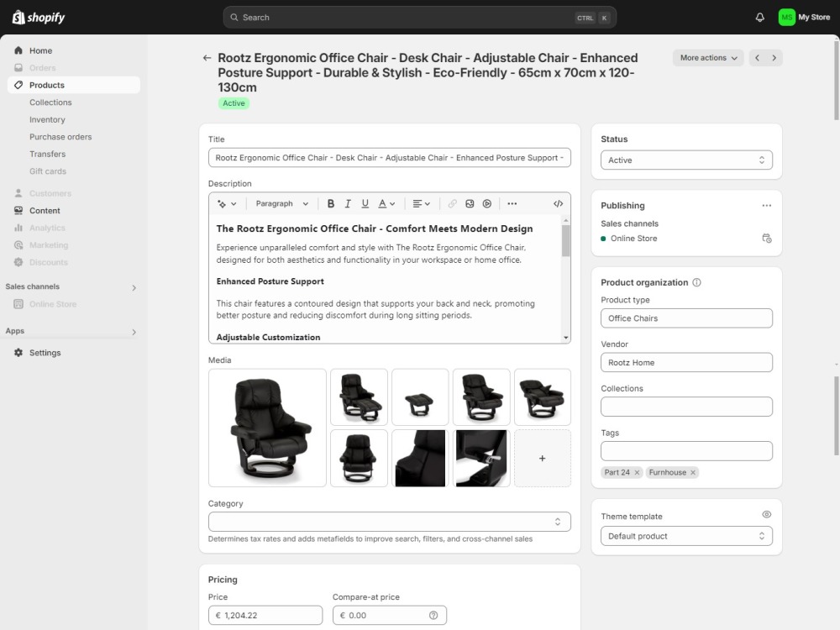Click description scrollbar down arrow
This screenshot has width=840, height=630.
[565, 338]
